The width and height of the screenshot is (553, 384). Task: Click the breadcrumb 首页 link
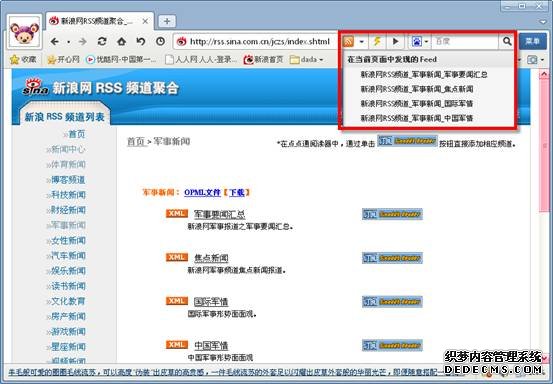point(136,142)
